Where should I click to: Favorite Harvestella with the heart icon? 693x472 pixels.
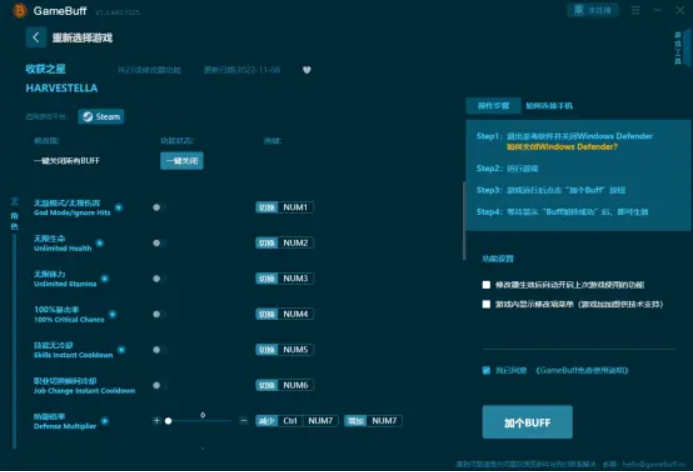point(307,70)
